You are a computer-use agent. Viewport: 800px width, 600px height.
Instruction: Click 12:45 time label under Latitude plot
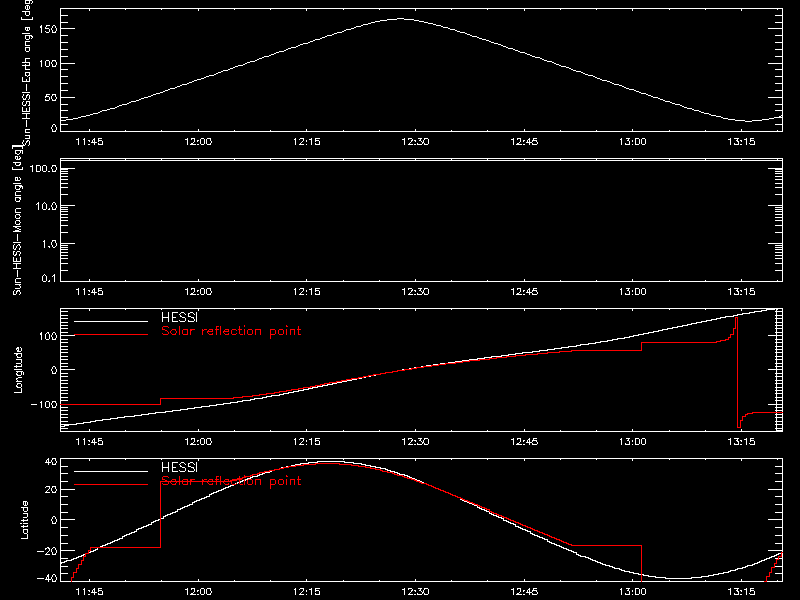pyautogui.click(x=524, y=592)
